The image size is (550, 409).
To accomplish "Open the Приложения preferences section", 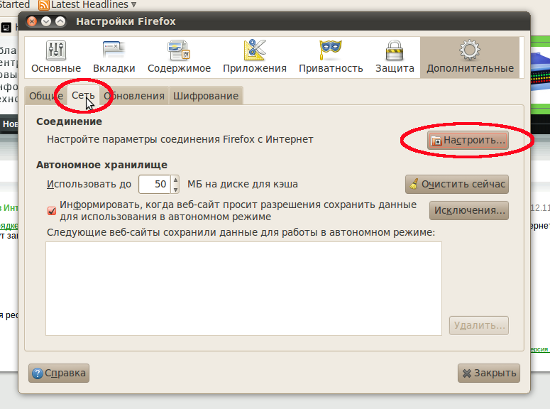I will (255, 57).
